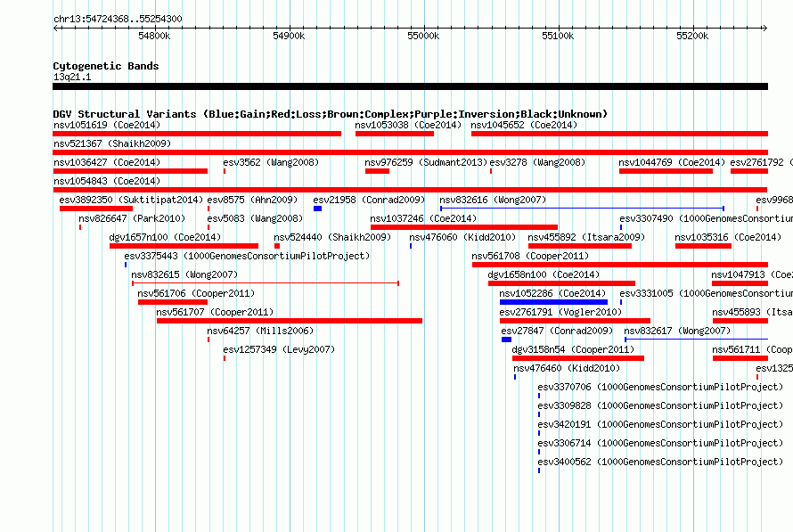This screenshot has width=793, height=532.
Task: Select esv3370706 (1000GenomesConsortiumPilotProject) label
Action: tap(660, 387)
